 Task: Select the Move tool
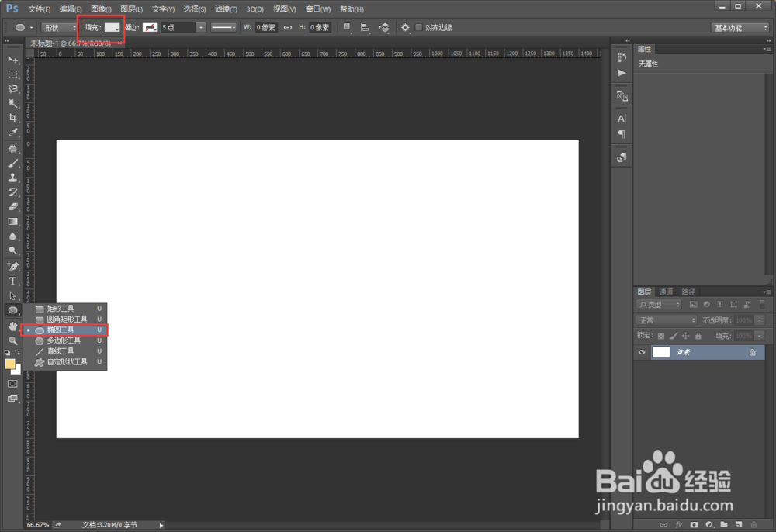coord(12,60)
